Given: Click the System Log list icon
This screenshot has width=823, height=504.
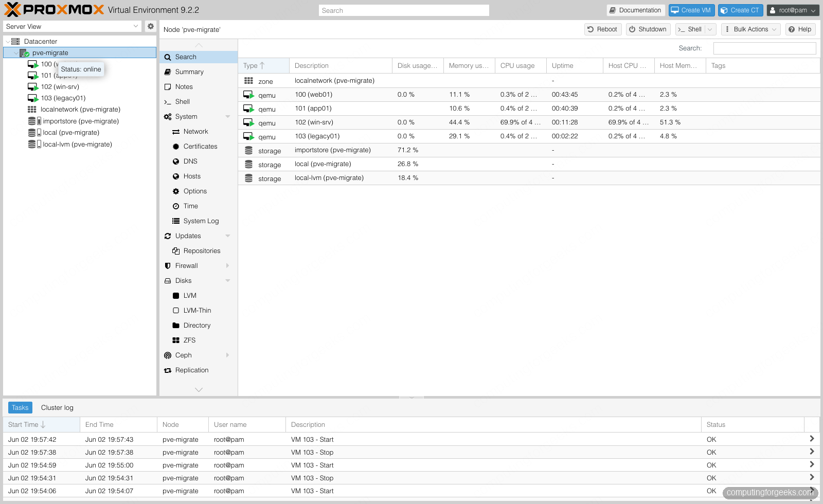Looking at the screenshot, I should [x=176, y=221].
